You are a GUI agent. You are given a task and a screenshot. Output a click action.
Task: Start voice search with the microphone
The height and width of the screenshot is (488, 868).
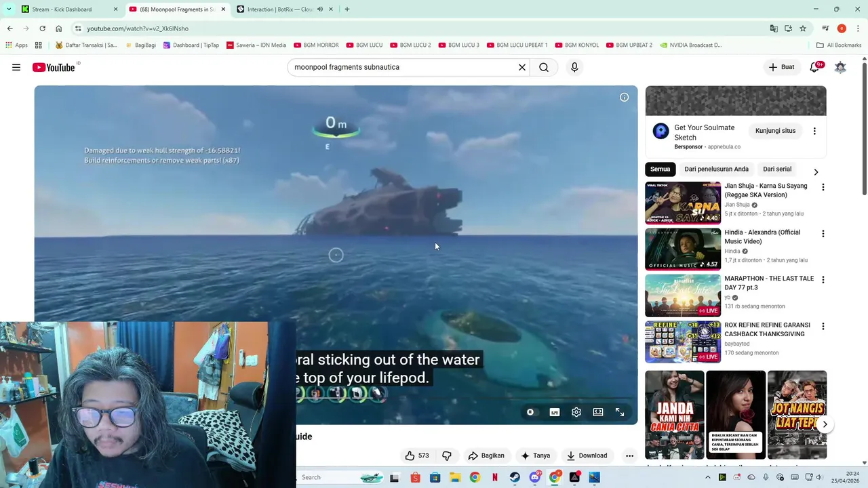(574, 67)
